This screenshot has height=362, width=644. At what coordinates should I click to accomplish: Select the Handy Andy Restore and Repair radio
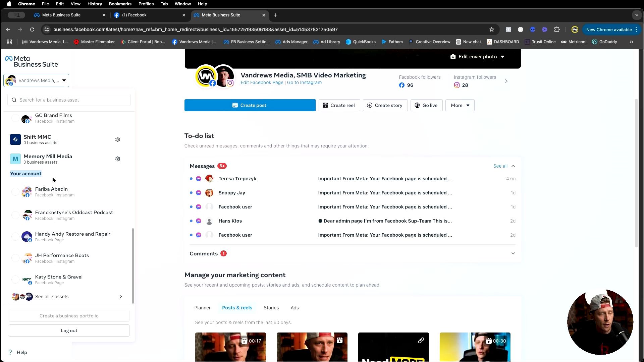(x=15, y=237)
